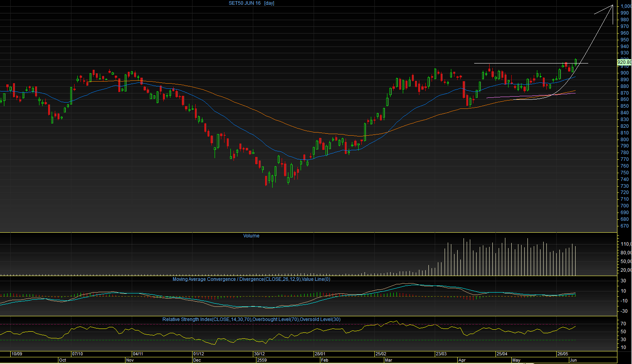Screen dimensions: 632x364
Task: Select the 07/10 date label
Action: (77, 354)
